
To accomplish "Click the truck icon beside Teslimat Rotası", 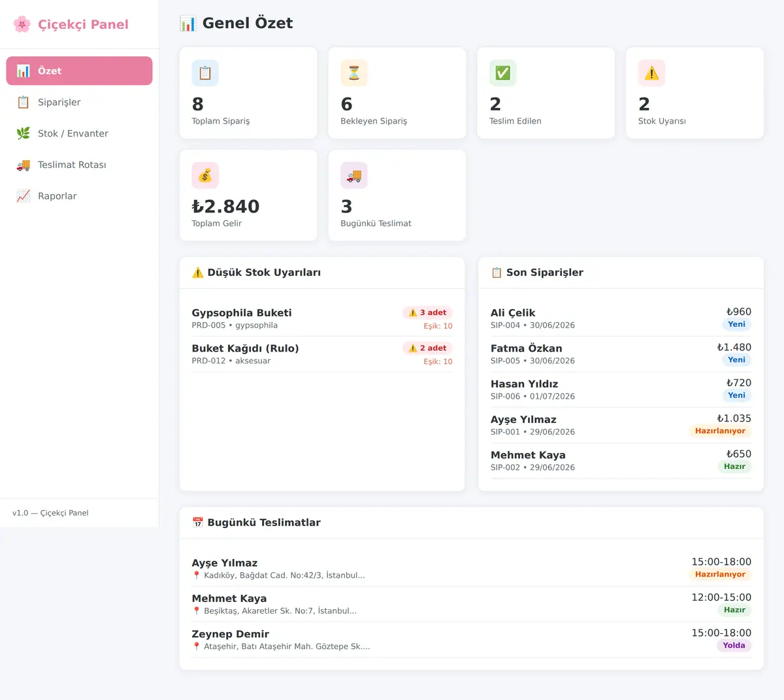I will [24, 165].
